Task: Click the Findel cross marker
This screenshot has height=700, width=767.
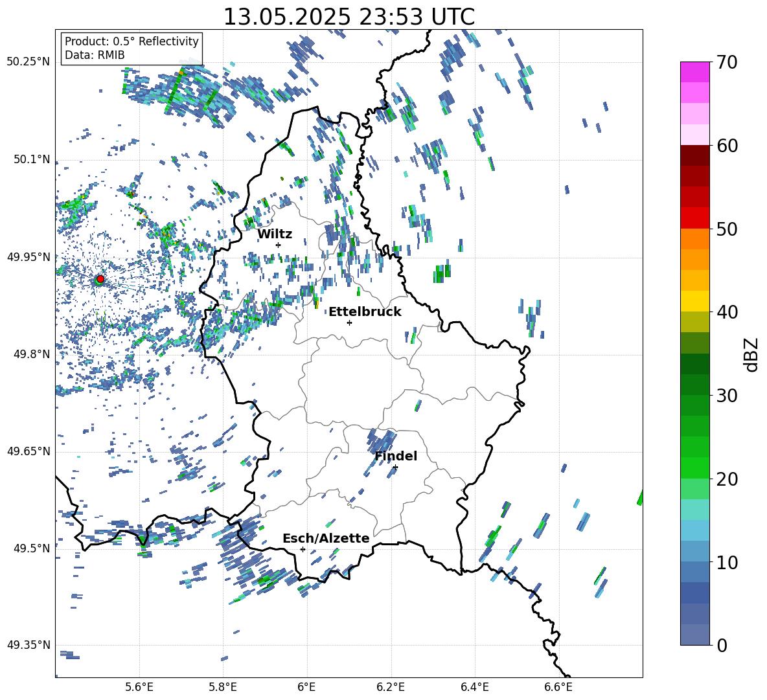Action: pyautogui.click(x=395, y=468)
